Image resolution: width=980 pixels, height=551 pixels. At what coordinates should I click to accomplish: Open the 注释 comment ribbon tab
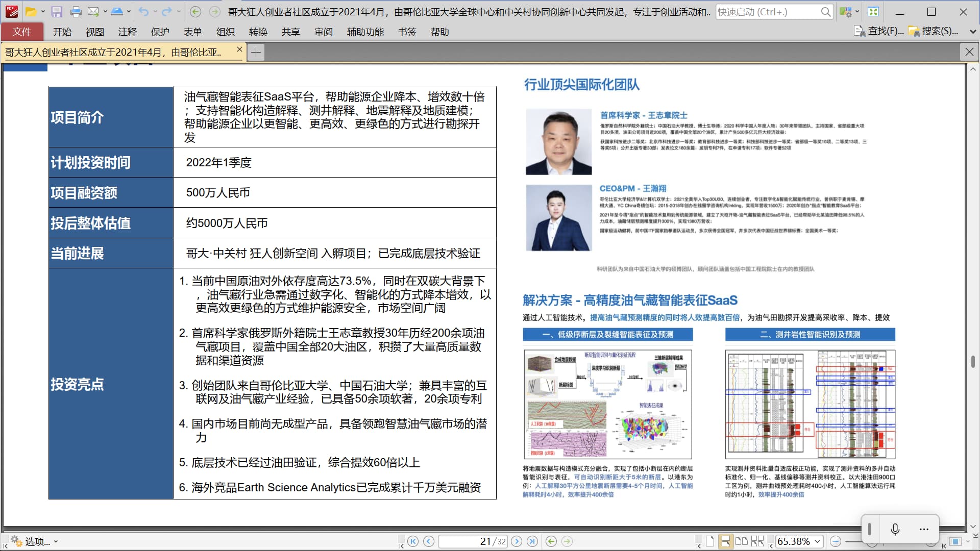127,32
